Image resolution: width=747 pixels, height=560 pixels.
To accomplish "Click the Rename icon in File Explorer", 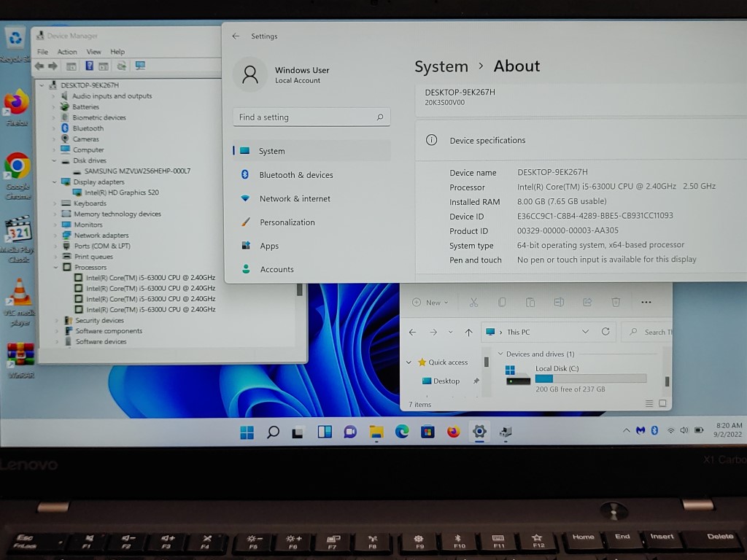I will pos(559,303).
